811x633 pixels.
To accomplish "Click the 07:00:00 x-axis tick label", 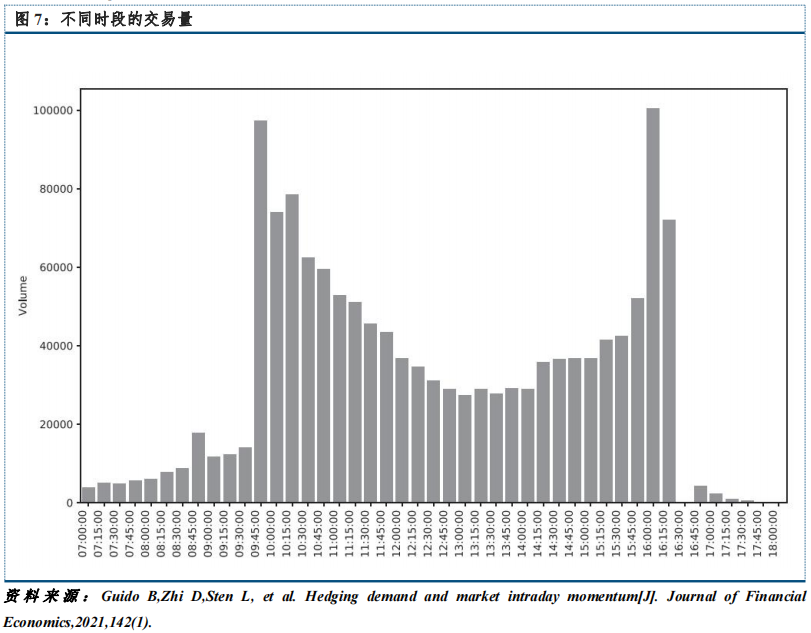I will pyautogui.click(x=88, y=537).
